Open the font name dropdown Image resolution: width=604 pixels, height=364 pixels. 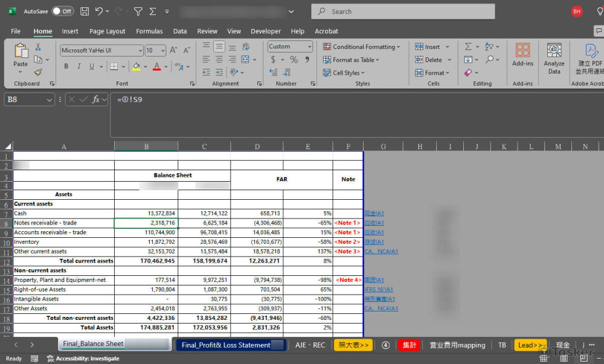(140, 51)
